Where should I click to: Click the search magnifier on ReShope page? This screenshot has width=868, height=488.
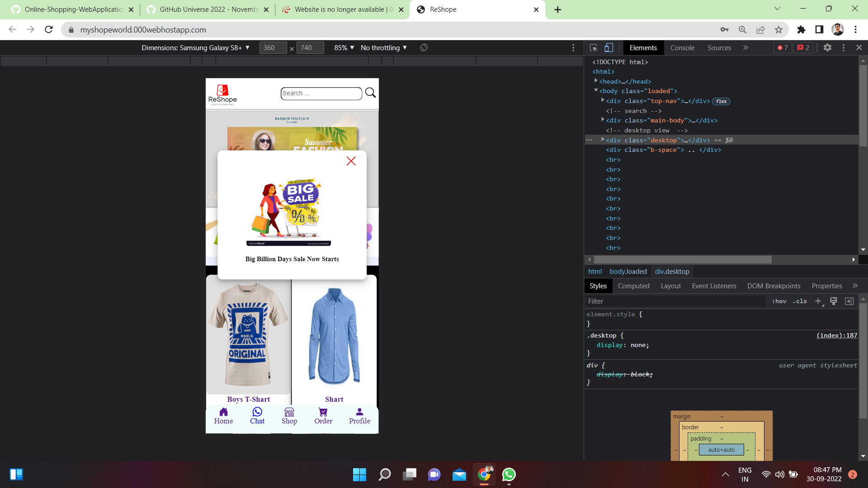coord(370,93)
